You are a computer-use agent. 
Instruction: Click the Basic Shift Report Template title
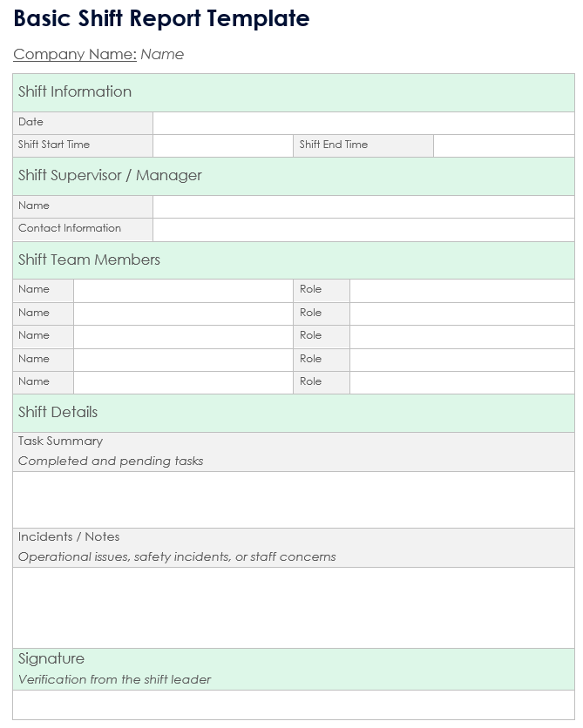pos(161,18)
